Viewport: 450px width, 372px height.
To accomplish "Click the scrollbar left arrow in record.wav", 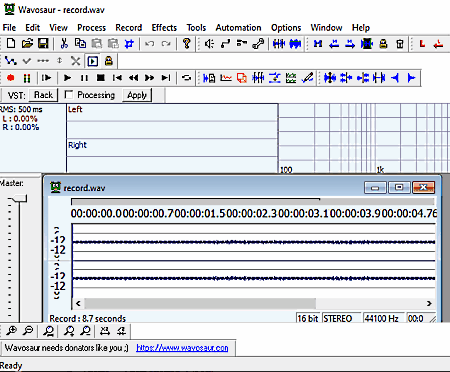I will [x=78, y=303].
